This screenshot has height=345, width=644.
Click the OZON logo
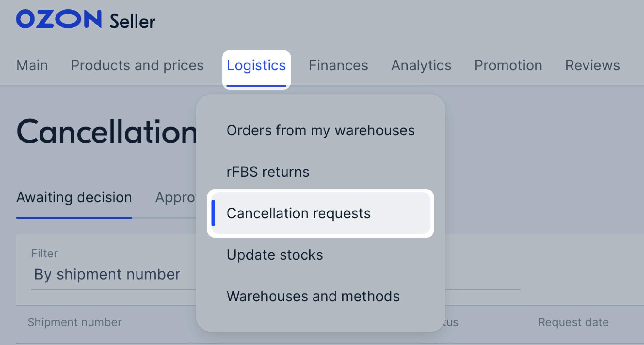click(x=59, y=19)
